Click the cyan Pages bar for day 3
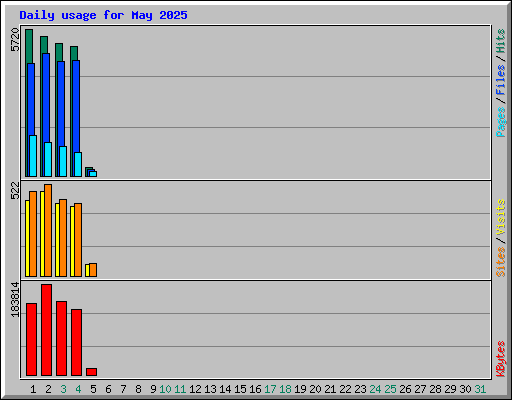Image resolution: width=512 pixels, height=400 pixels. (63, 161)
